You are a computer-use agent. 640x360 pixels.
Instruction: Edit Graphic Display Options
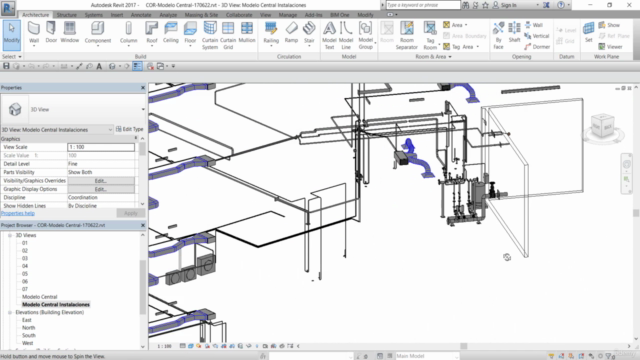tap(101, 189)
